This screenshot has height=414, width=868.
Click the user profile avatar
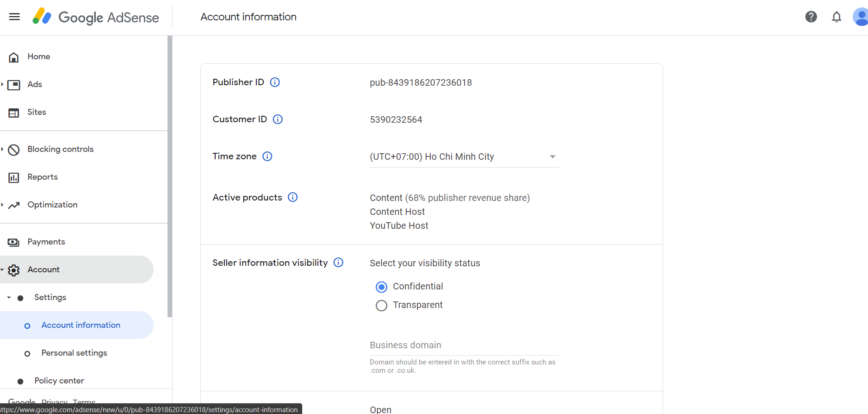click(x=860, y=17)
